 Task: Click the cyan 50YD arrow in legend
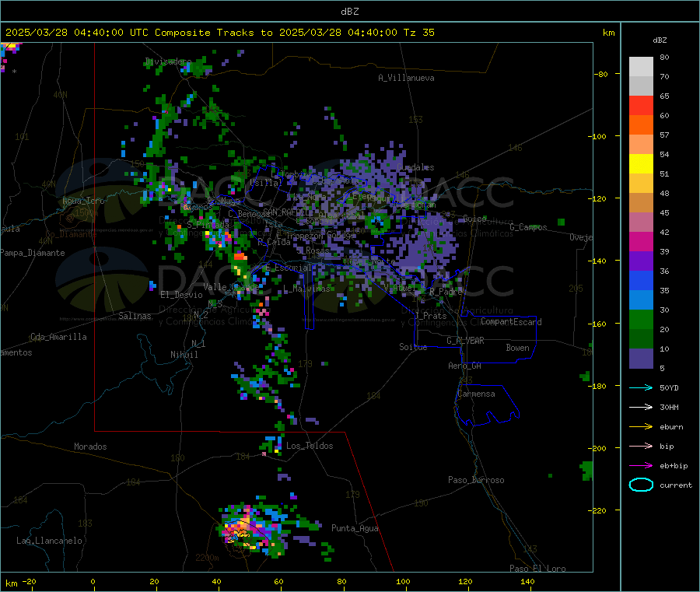[641, 387]
